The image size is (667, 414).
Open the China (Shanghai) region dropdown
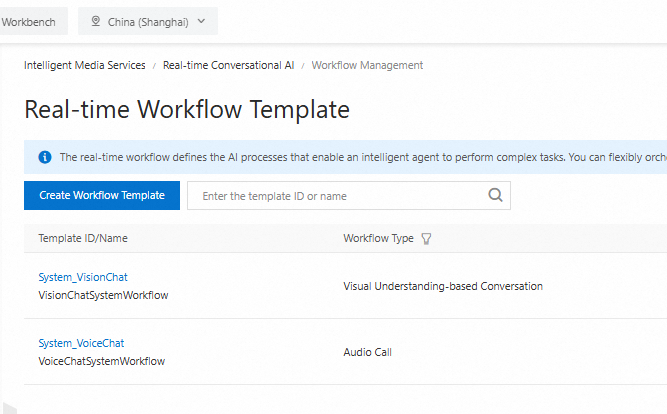click(147, 21)
